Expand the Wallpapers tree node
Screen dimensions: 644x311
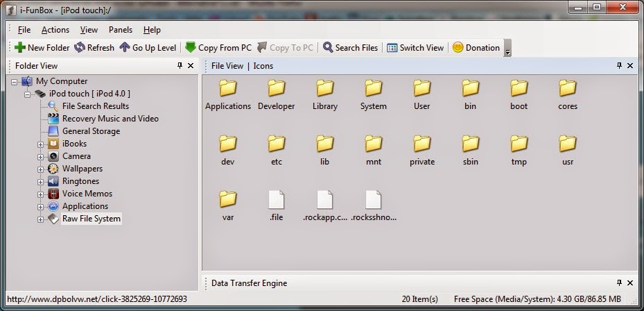click(40, 169)
